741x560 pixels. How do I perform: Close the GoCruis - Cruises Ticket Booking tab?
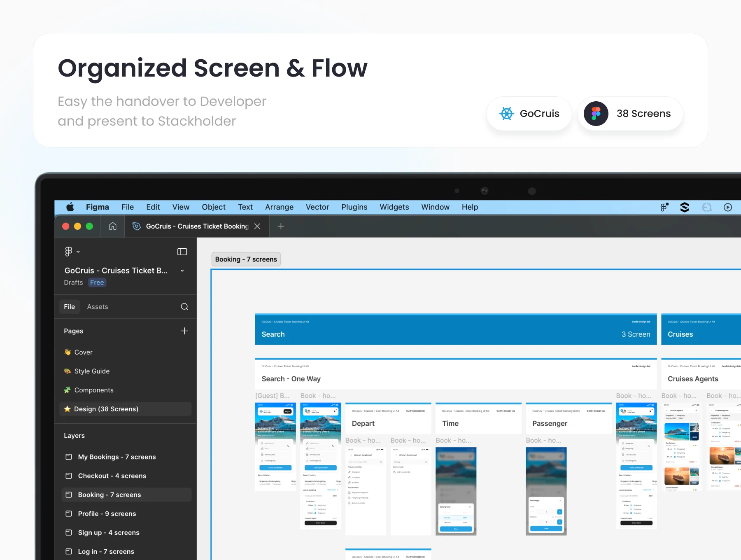(257, 226)
